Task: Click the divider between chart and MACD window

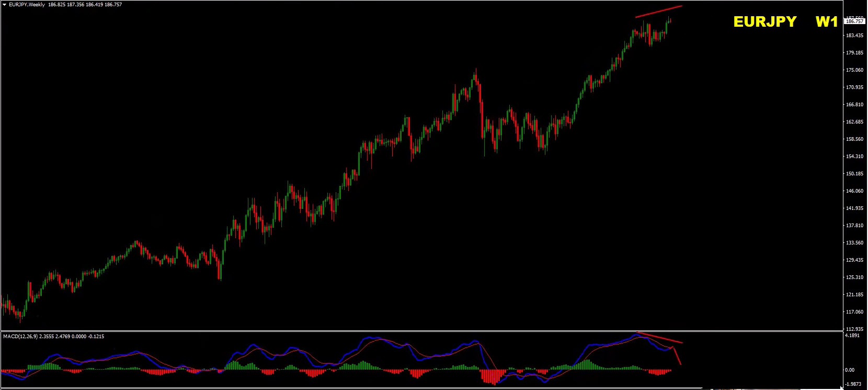Action: pos(418,331)
